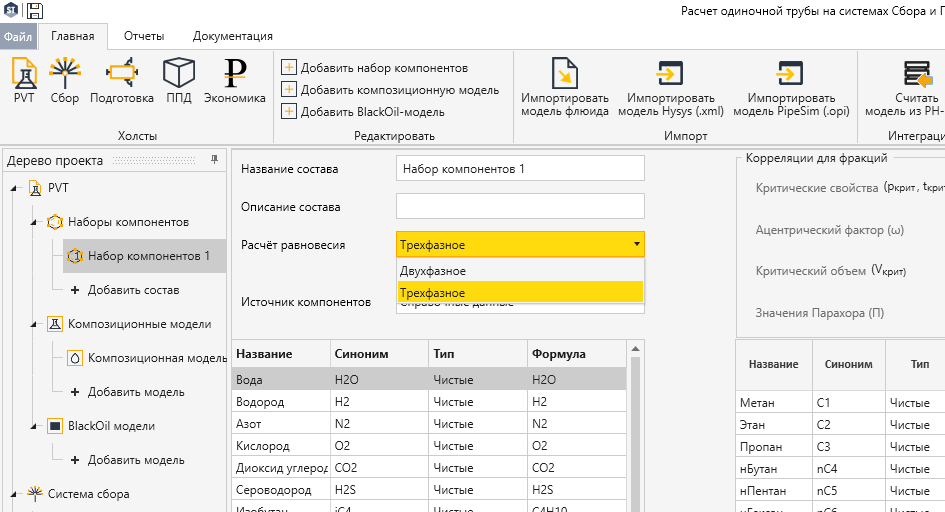Open the Экономика canvas
Viewport: 945px width, 512px height.
[x=234, y=81]
